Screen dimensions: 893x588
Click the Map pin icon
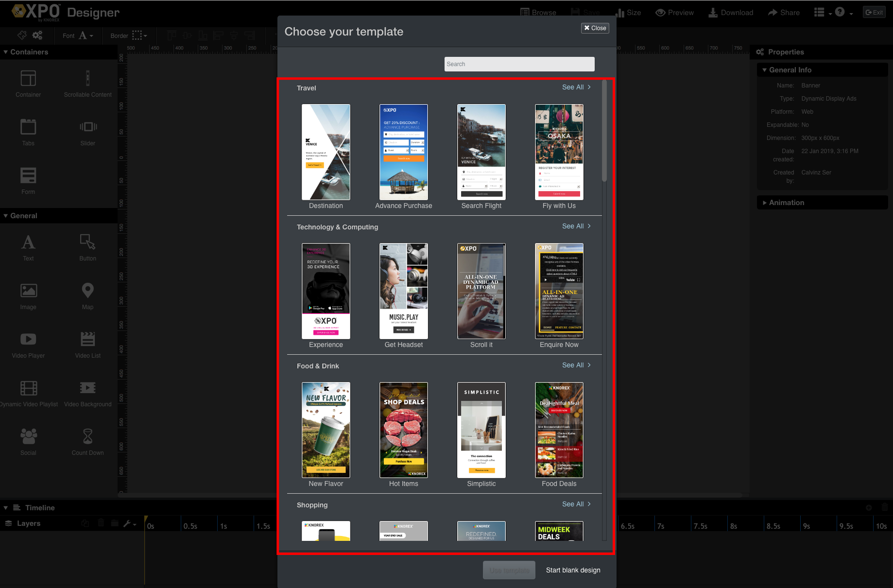pyautogui.click(x=88, y=291)
